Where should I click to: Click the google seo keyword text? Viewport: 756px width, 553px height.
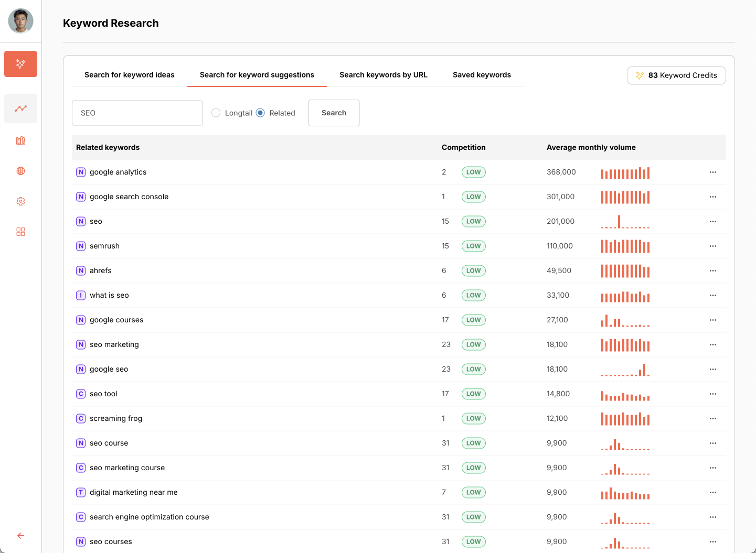point(109,369)
